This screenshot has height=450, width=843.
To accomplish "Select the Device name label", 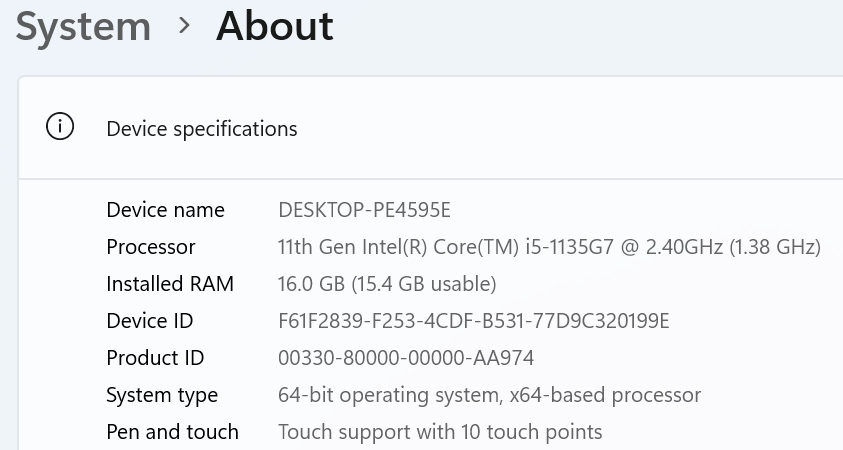I will 166,210.
